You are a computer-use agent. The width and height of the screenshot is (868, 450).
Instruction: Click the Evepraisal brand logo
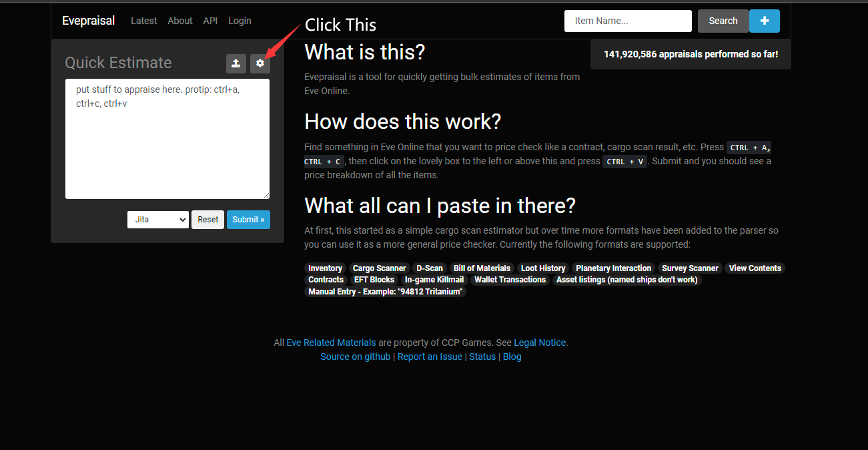[88, 21]
